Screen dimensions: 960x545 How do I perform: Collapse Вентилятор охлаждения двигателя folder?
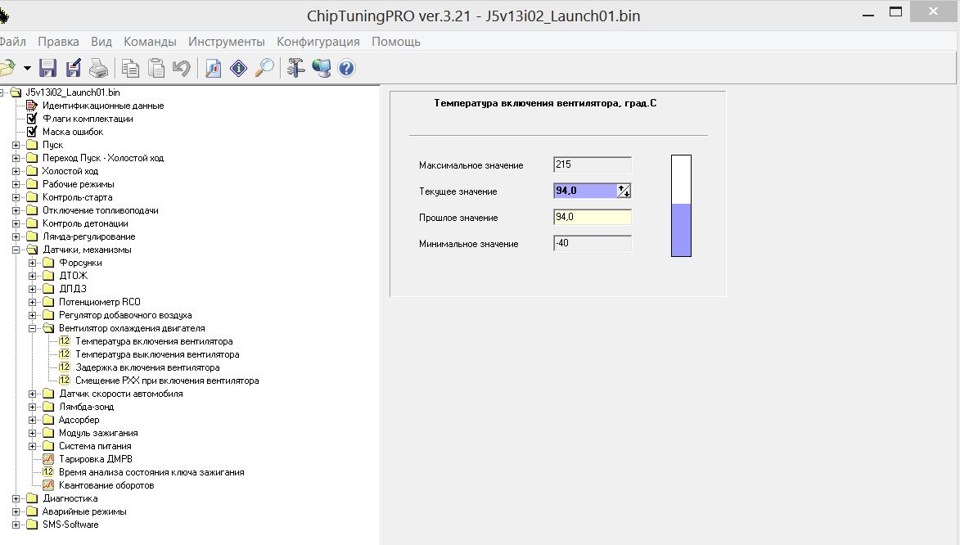pos(32,328)
